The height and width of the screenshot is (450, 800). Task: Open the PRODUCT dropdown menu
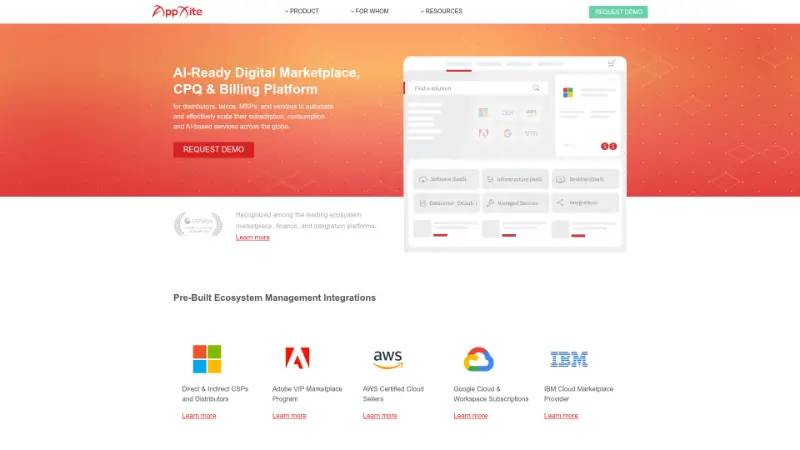click(302, 11)
